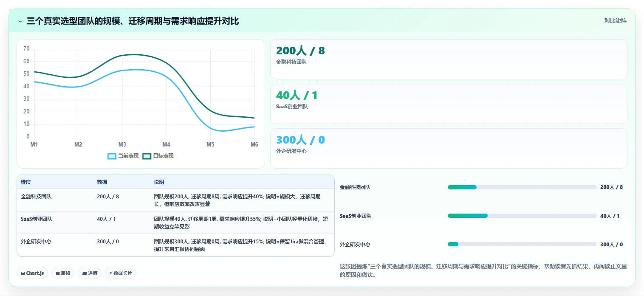
Task: Click the M3 axis label on chart
Action: 122,145
